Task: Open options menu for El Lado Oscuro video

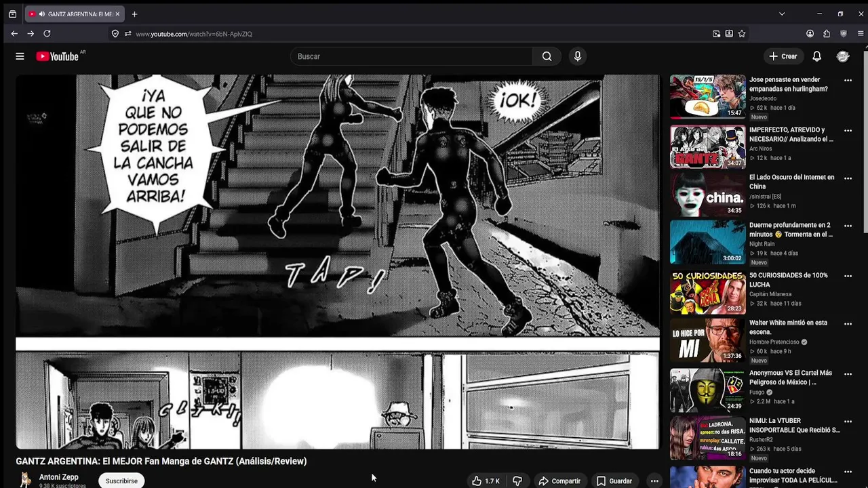Action: 848,178
